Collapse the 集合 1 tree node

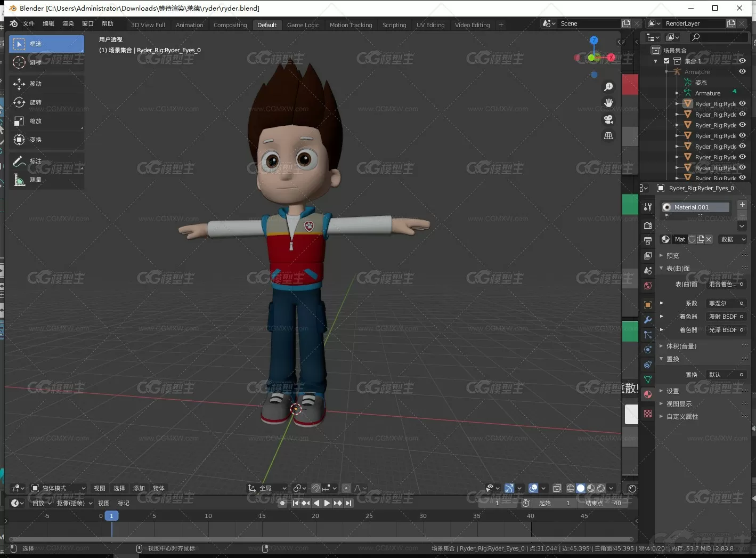point(656,61)
